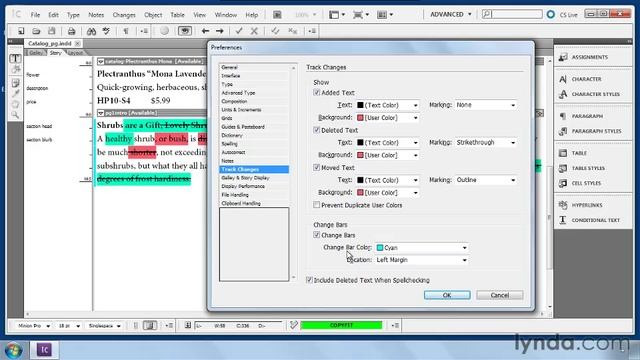Collapse the catalog Plectranthus Mona story triangle
The width and height of the screenshot is (640, 360).
pos(100,62)
